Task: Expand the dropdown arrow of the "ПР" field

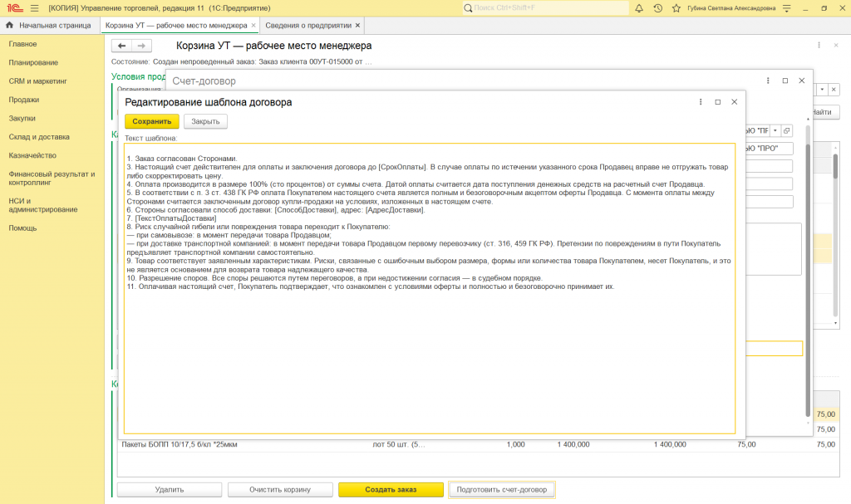Action: click(x=775, y=130)
